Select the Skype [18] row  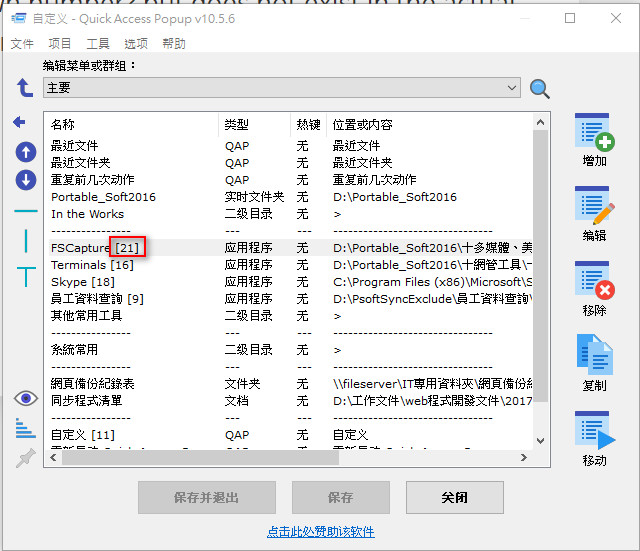click(x=291, y=282)
